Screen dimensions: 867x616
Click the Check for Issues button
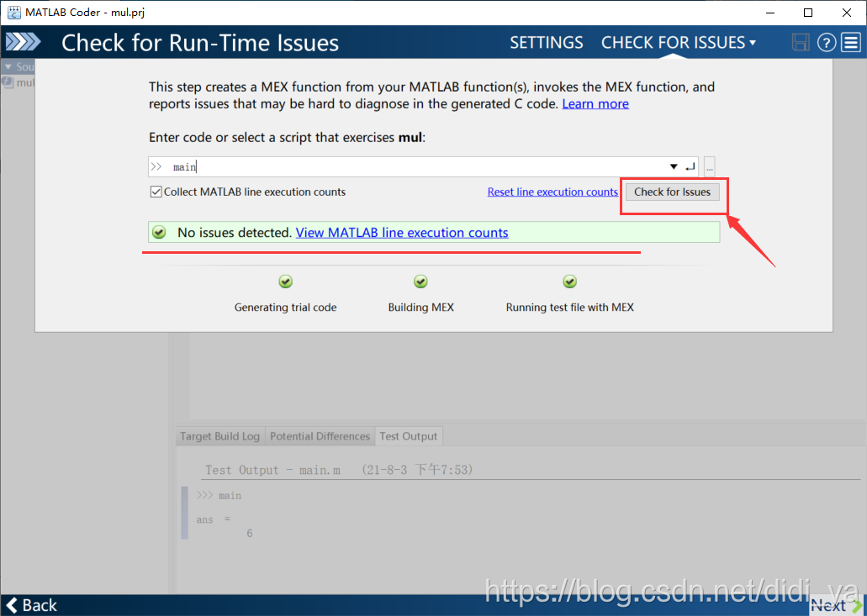(x=673, y=192)
